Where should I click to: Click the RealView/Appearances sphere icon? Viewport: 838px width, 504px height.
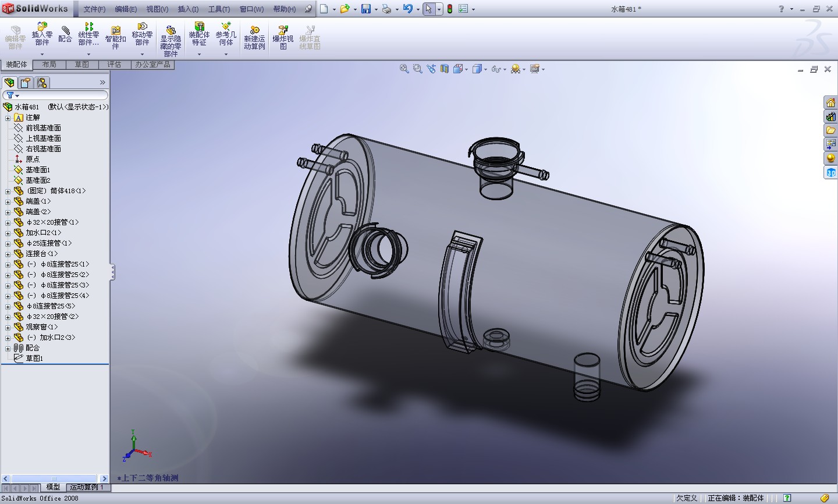830,158
